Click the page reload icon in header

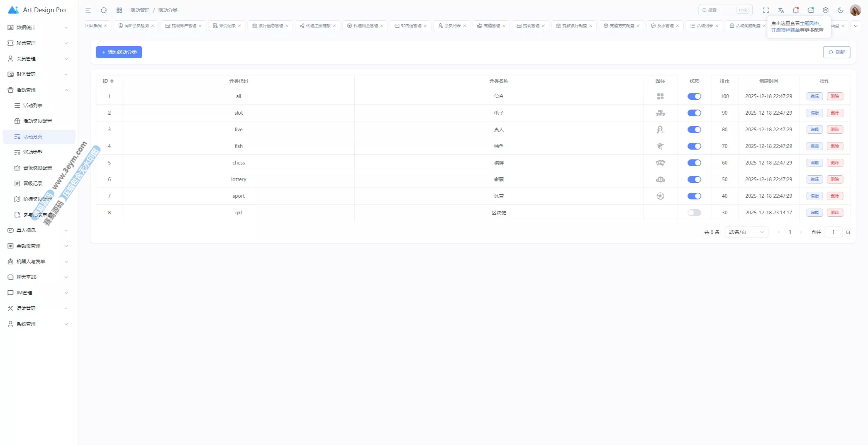click(x=104, y=10)
